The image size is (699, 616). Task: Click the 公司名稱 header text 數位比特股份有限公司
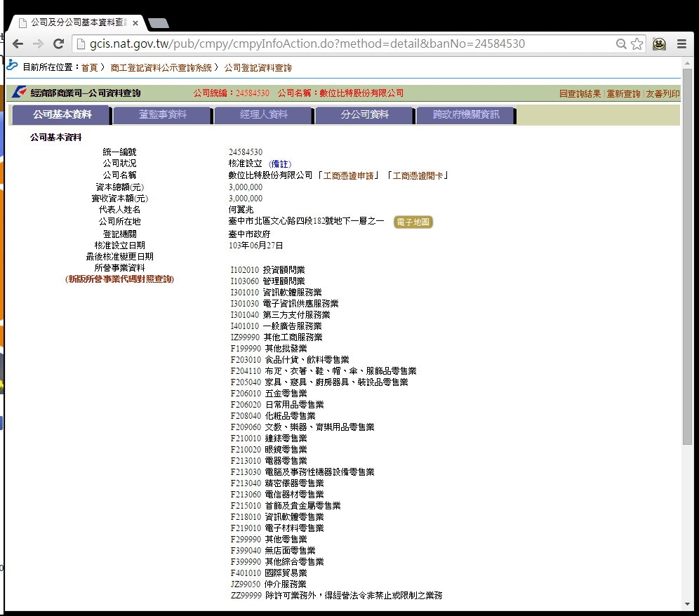pos(361,93)
